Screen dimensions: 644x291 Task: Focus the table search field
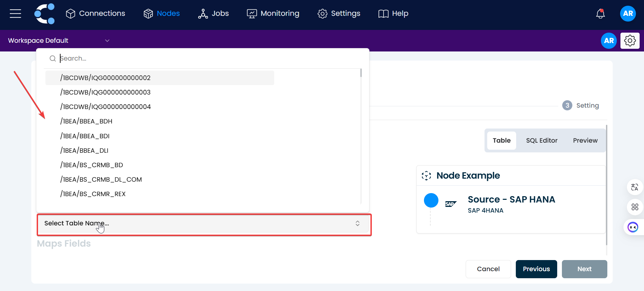[202, 59]
